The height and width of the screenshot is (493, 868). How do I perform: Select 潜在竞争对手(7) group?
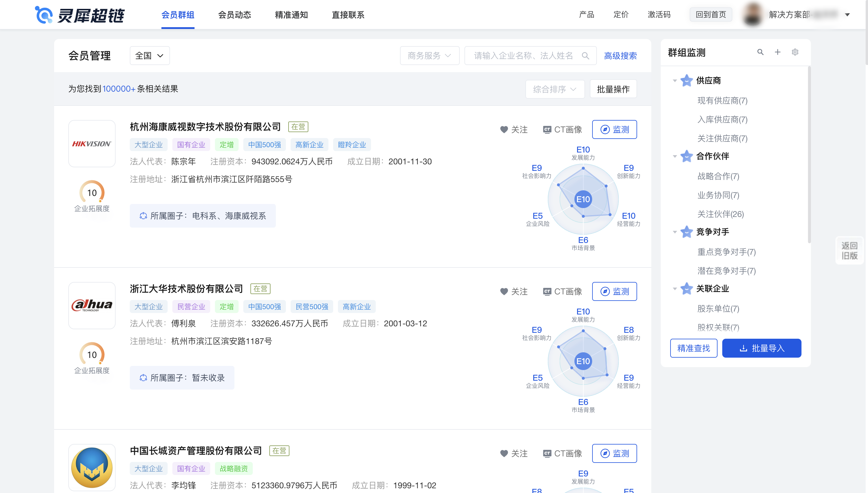[x=726, y=271]
